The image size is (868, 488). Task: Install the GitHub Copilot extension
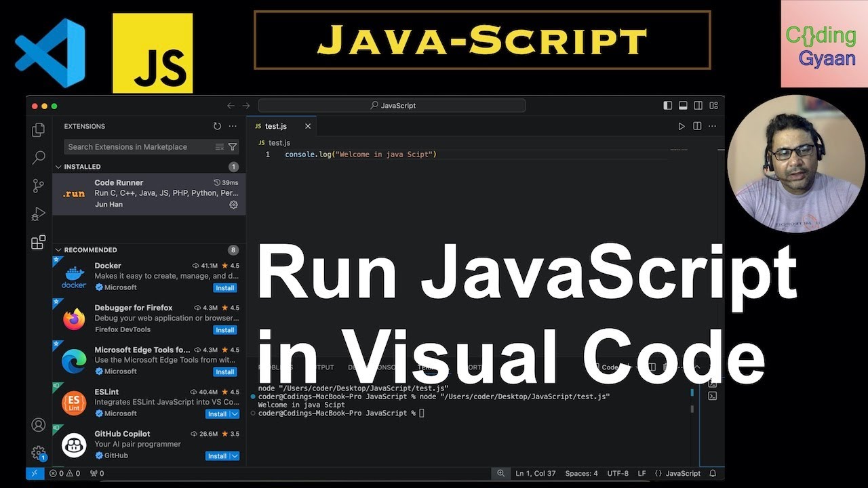217,456
